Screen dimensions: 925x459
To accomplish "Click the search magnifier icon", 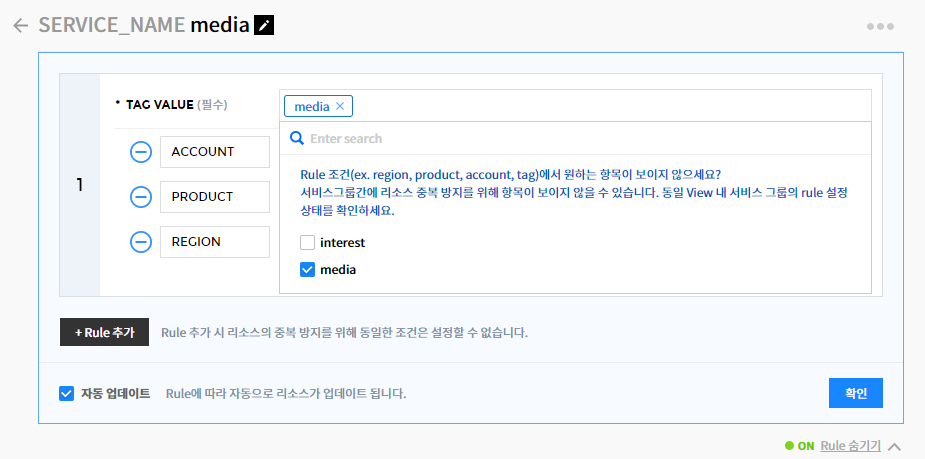I will point(297,138).
